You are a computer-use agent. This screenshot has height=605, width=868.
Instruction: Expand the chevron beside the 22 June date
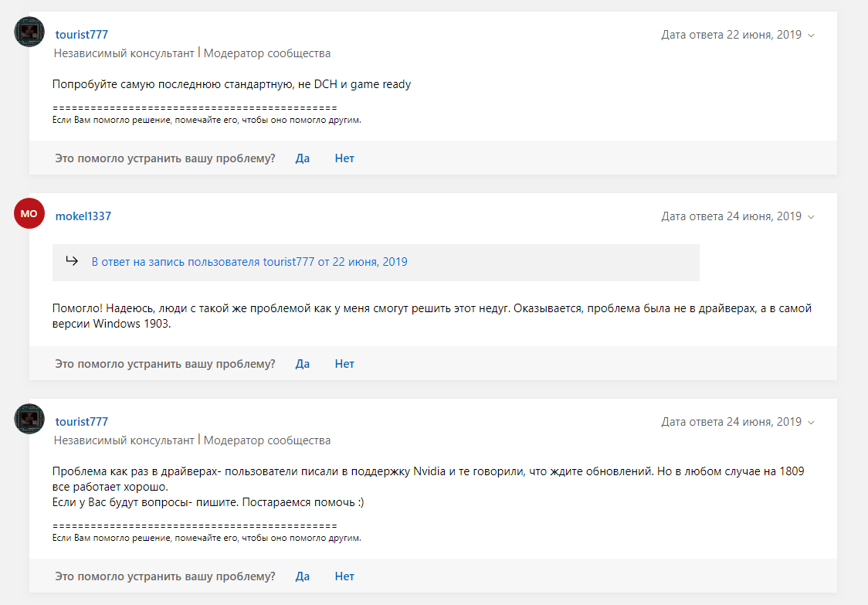[x=811, y=36]
